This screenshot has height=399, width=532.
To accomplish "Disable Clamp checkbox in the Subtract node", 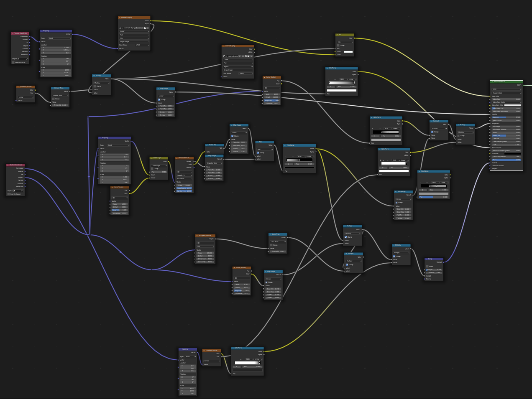I will (432, 132).
